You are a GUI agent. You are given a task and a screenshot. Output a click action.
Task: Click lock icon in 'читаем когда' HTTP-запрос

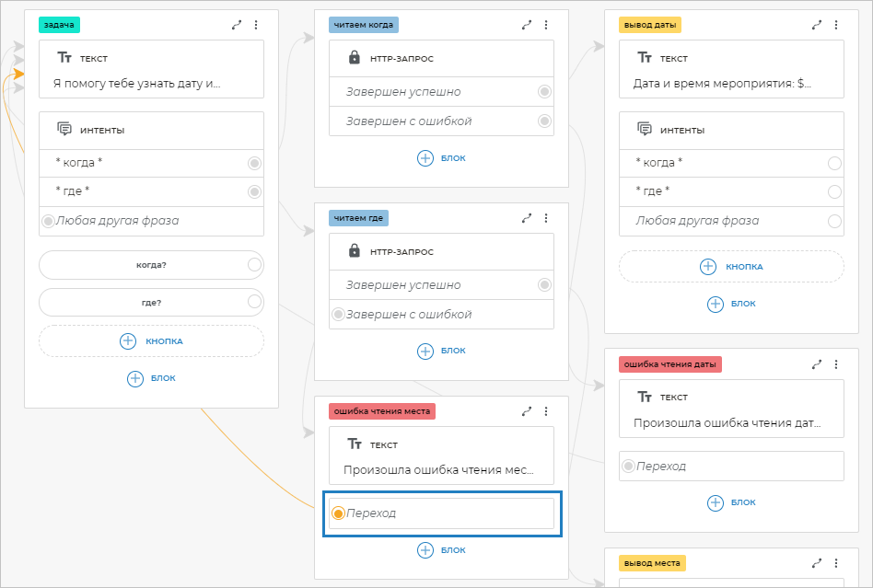pyautogui.click(x=355, y=58)
